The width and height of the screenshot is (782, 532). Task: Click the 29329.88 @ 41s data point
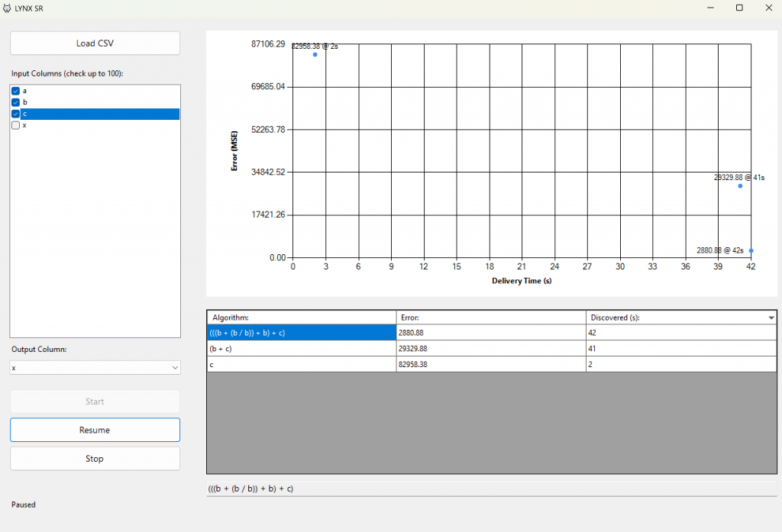(x=740, y=186)
